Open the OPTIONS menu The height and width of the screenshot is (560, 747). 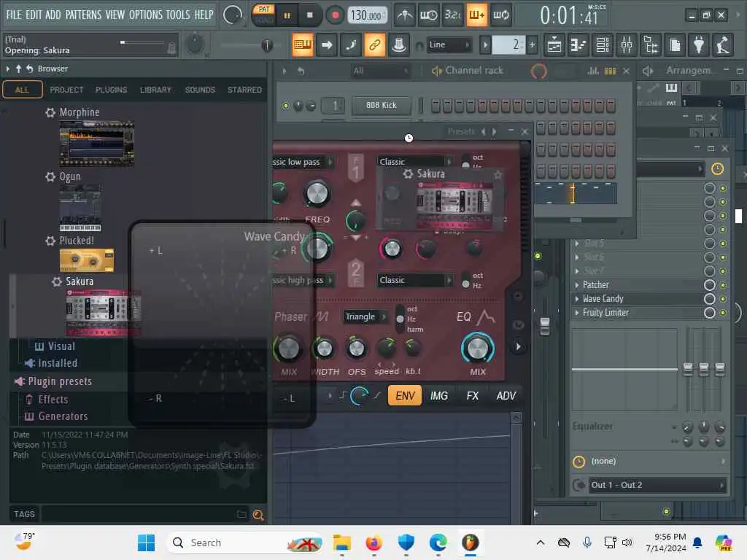(146, 15)
